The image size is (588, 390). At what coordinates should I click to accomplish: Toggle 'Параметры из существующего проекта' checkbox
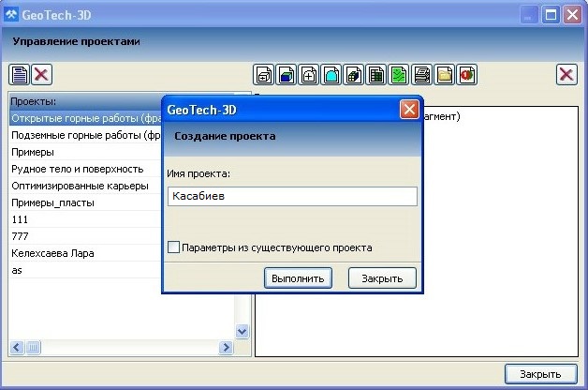coord(173,247)
